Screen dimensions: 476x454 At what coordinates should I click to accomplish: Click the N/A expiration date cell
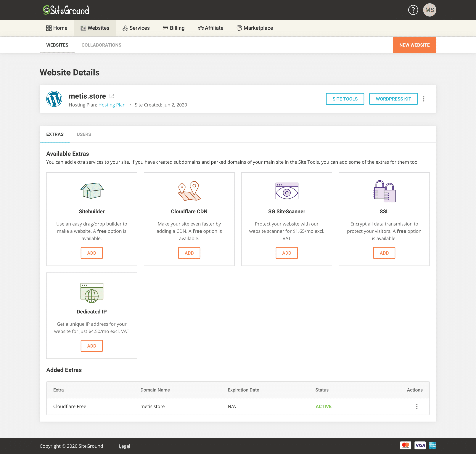(232, 406)
